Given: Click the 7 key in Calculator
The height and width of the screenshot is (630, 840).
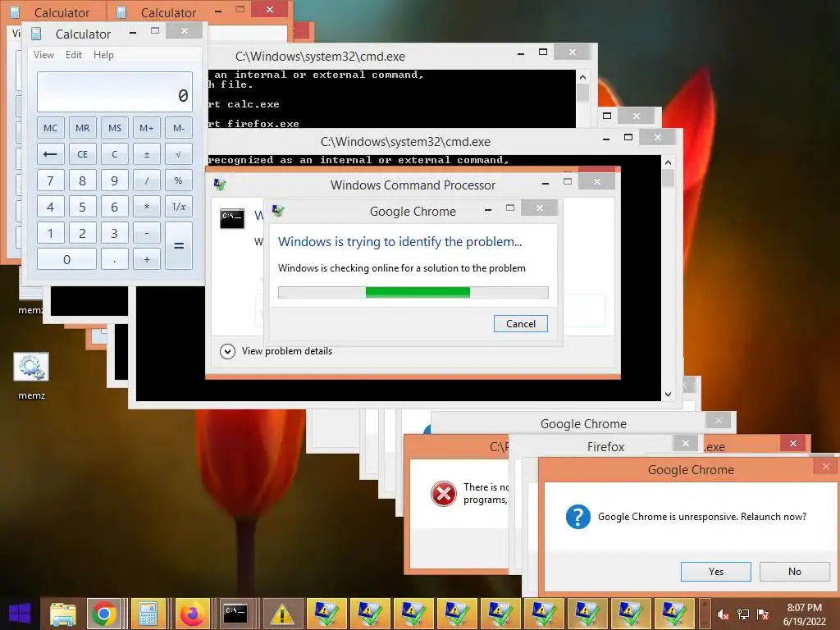Looking at the screenshot, I should [x=50, y=180].
